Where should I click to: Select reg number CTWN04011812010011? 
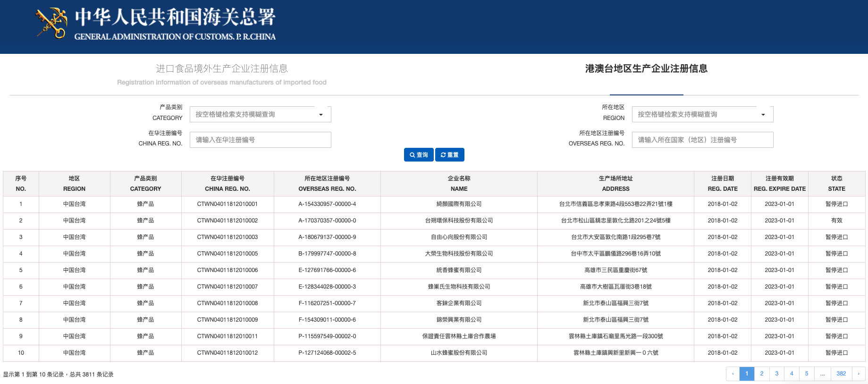(x=228, y=336)
